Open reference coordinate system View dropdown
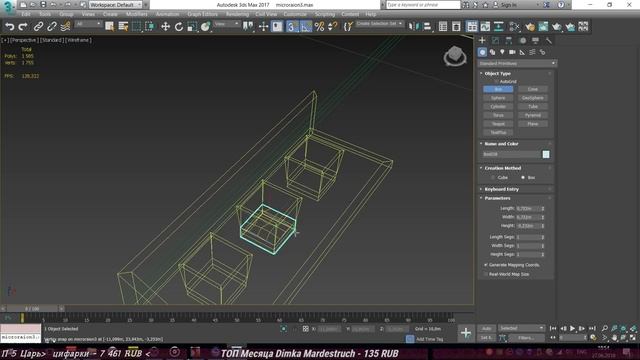Image resolution: width=640 pixels, height=360 pixels. 227,24
